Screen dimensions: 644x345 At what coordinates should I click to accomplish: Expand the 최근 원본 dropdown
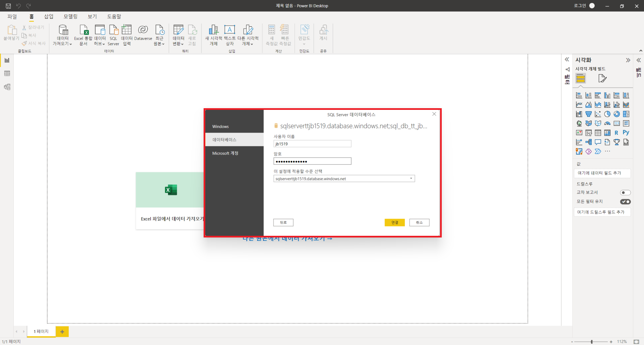[159, 35]
